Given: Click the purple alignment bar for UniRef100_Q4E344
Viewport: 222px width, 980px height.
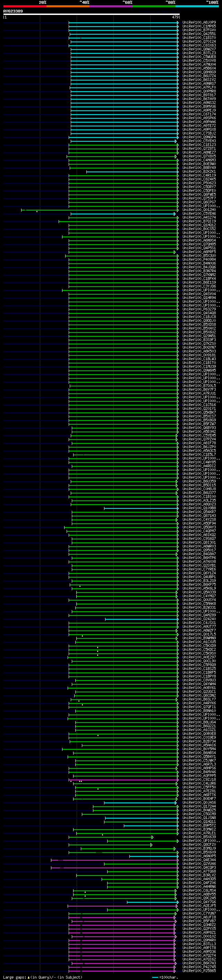Looking at the screenshot, I should pos(115,860).
